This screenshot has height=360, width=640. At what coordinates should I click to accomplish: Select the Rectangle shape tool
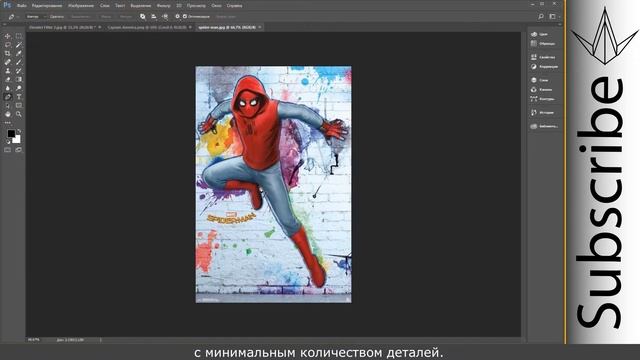[19, 106]
